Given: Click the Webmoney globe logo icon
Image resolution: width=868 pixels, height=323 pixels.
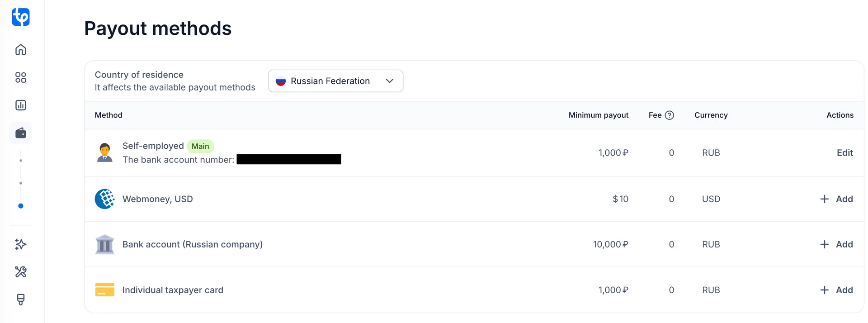Looking at the screenshot, I should pyautogui.click(x=105, y=199).
